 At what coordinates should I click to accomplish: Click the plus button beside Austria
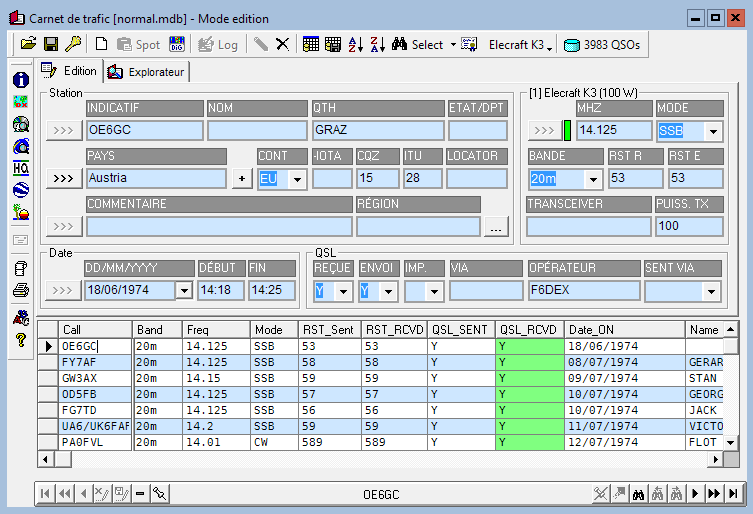pos(242,179)
